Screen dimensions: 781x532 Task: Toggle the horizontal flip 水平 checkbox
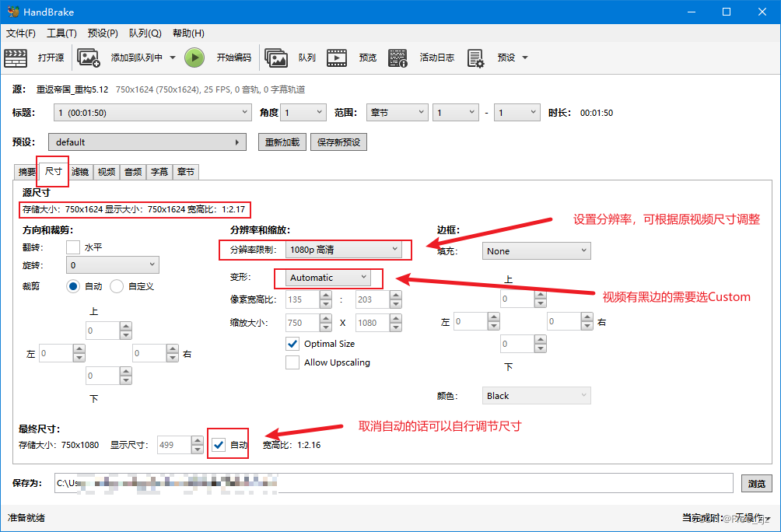coord(73,247)
